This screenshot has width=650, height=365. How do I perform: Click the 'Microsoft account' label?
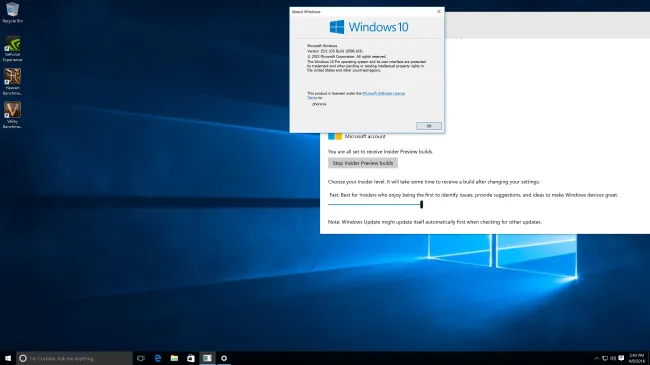tap(365, 136)
